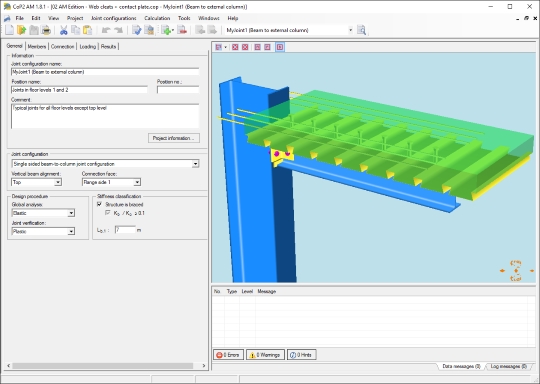Open the Calculation menu
This screenshot has width=540, height=384.
(x=157, y=18)
